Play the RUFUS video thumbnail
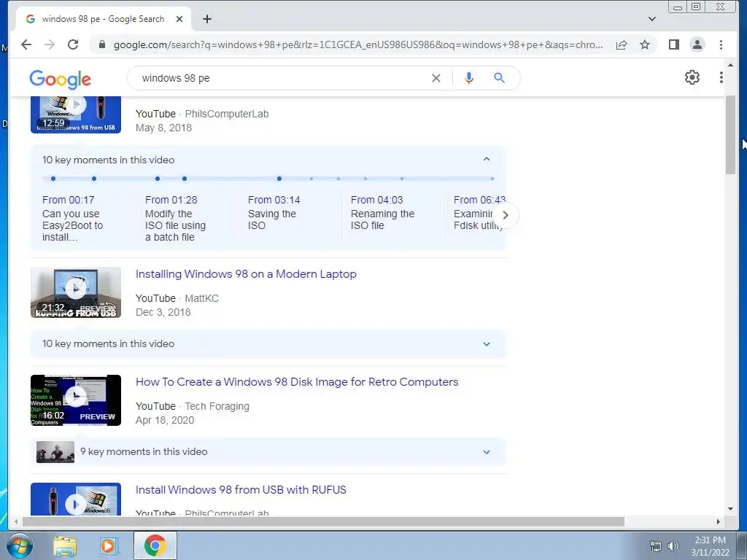747x560 pixels. tap(76, 499)
